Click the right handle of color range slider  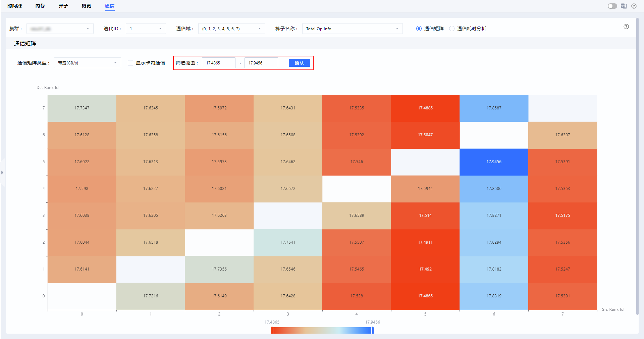point(372,330)
